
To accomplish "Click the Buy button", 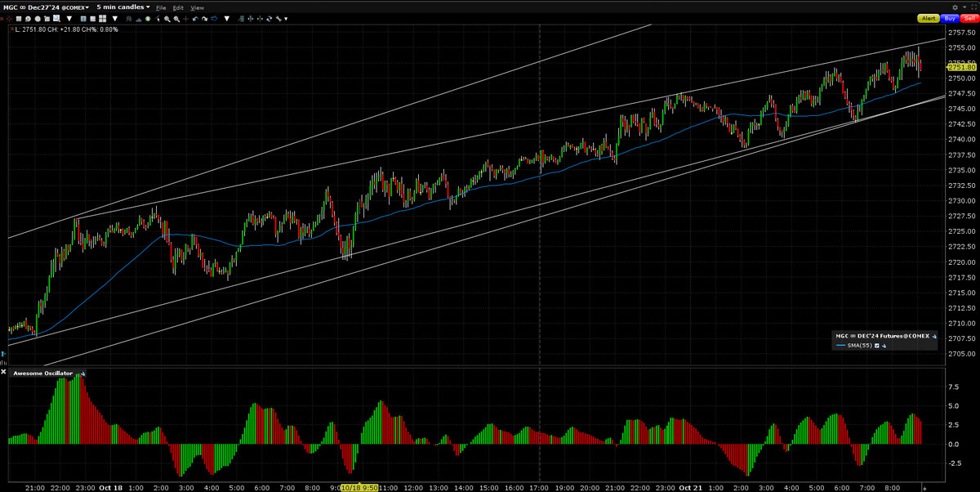I will point(950,18).
